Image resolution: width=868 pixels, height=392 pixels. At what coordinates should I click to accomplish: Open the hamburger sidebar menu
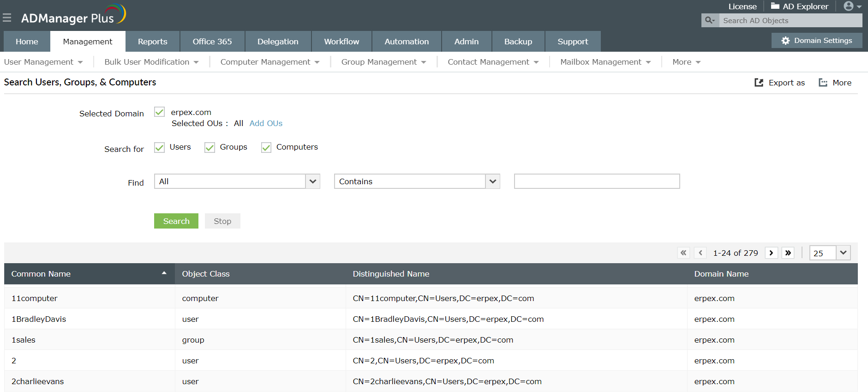click(x=7, y=18)
